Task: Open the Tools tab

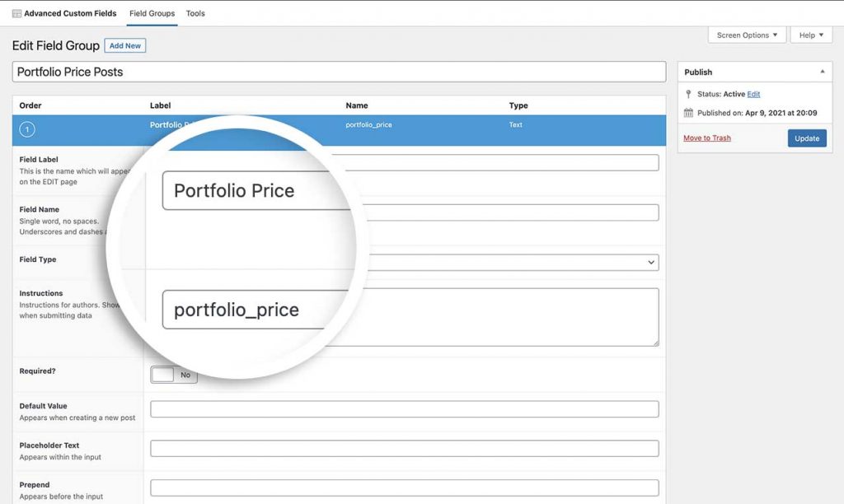Action: coord(195,13)
